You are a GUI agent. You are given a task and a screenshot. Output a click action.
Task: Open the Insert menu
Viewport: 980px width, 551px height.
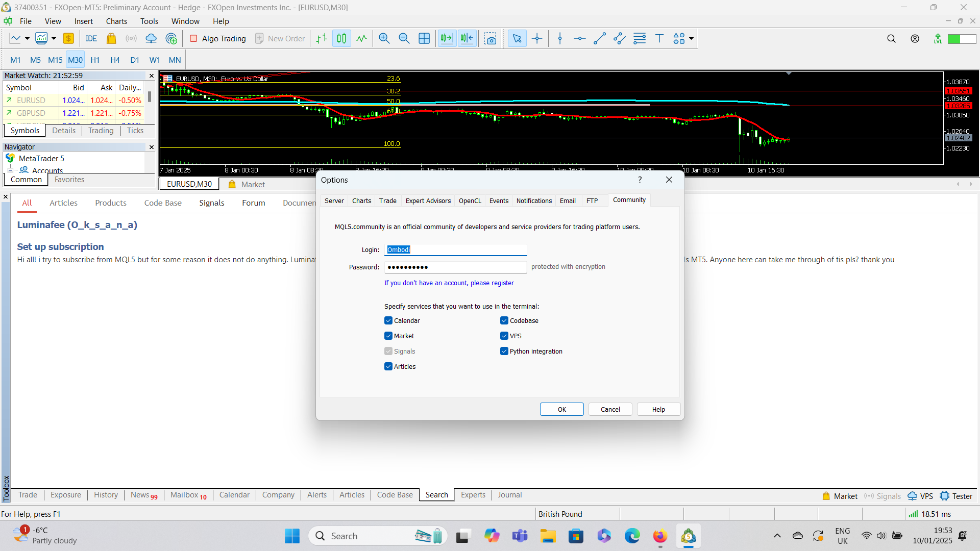[x=84, y=21]
